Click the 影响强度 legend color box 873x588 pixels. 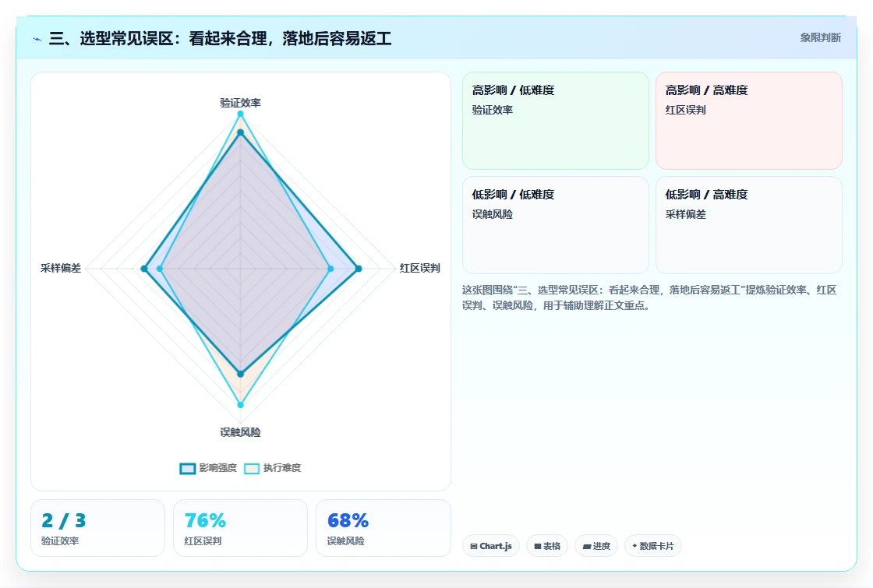[x=188, y=468]
